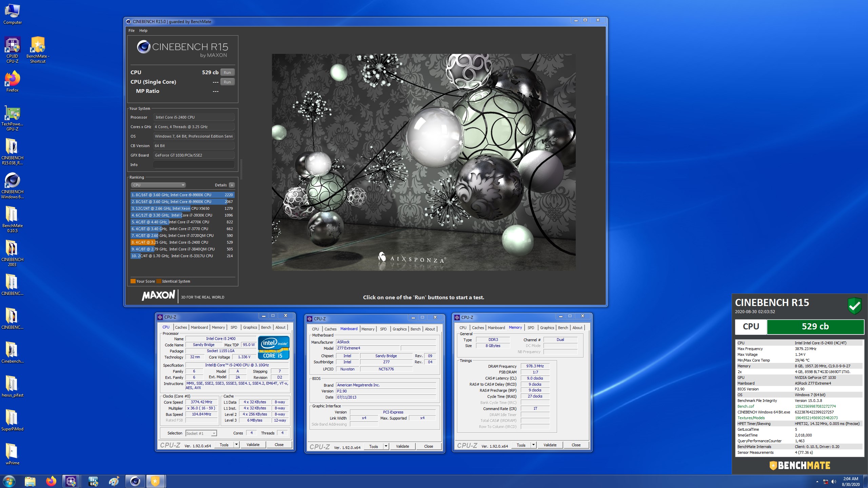Click Tools button in Memory CPU-Z window
The width and height of the screenshot is (868, 488).
(x=521, y=445)
